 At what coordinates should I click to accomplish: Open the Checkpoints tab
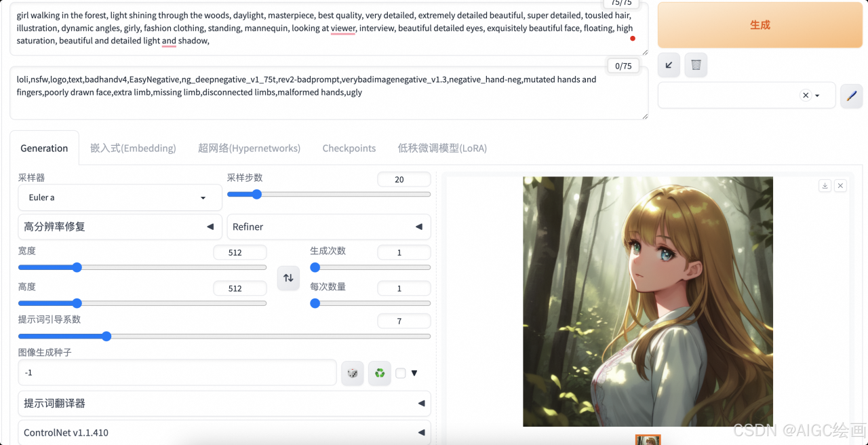pyautogui.click(x=349, y=148)
